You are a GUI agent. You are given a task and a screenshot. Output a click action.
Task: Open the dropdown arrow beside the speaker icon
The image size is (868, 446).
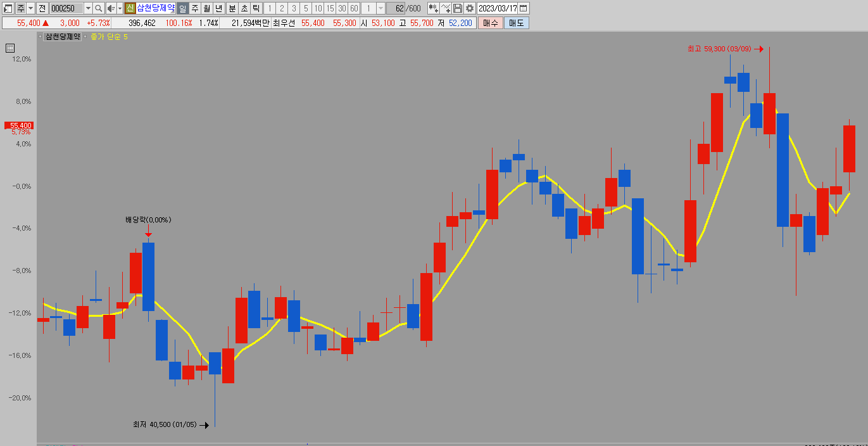click(x=120, y=8)
